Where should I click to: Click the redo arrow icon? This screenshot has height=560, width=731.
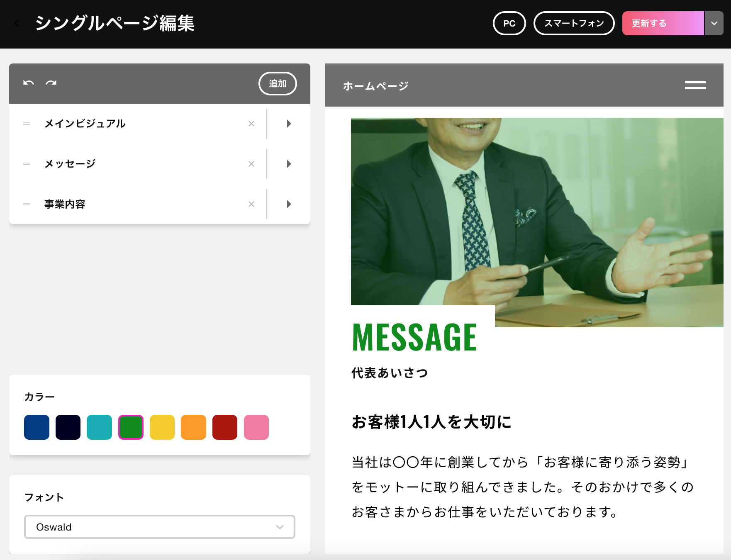[51, 83]
